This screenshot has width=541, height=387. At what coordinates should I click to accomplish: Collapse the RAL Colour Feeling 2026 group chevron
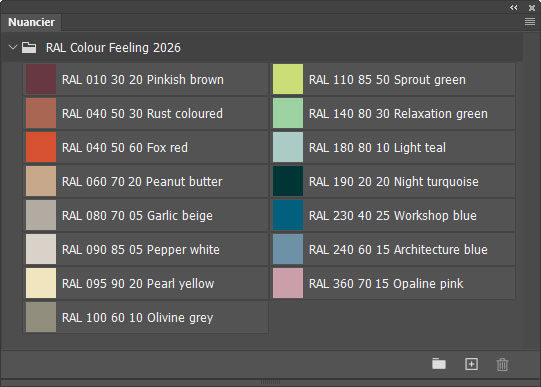tap(13, 47)
